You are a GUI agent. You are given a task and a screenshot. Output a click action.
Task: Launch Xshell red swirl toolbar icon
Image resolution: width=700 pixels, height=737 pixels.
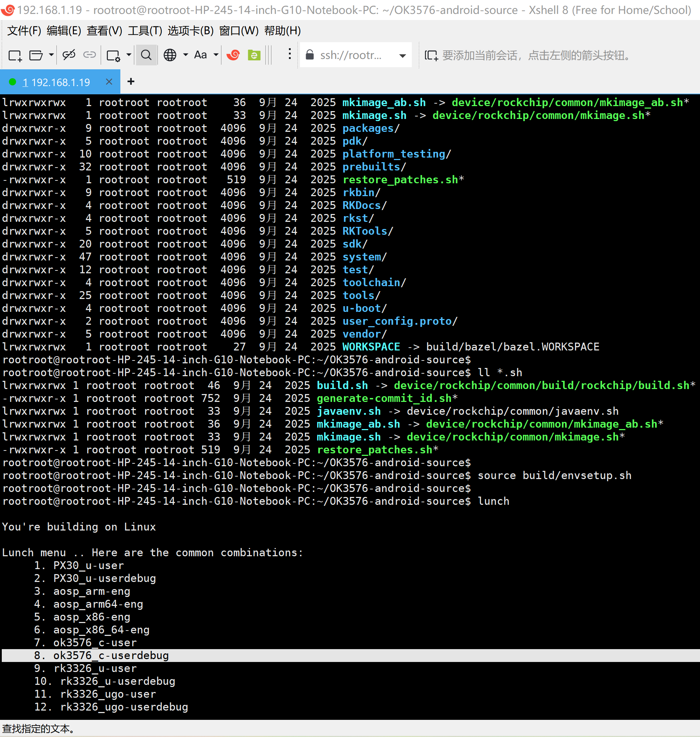[233, 55]
